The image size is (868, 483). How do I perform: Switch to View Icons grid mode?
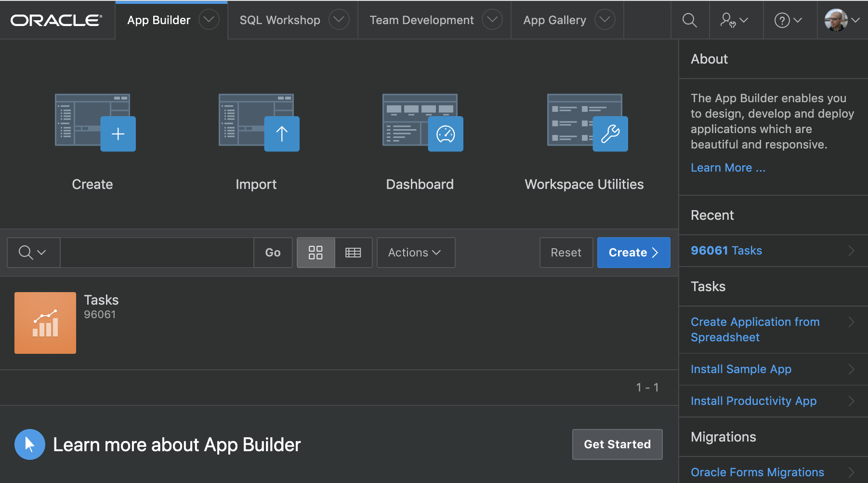pos(316,253)
